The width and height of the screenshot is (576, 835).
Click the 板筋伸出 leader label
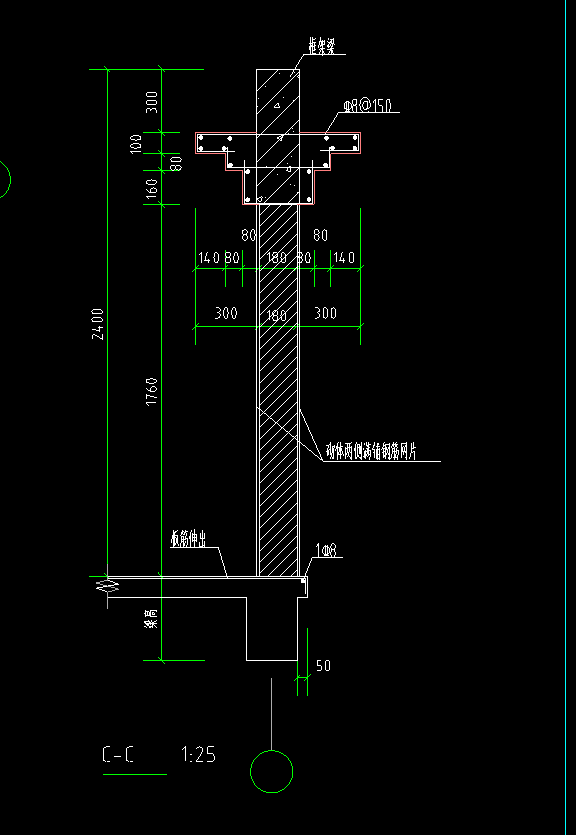[x=188, y=539]
